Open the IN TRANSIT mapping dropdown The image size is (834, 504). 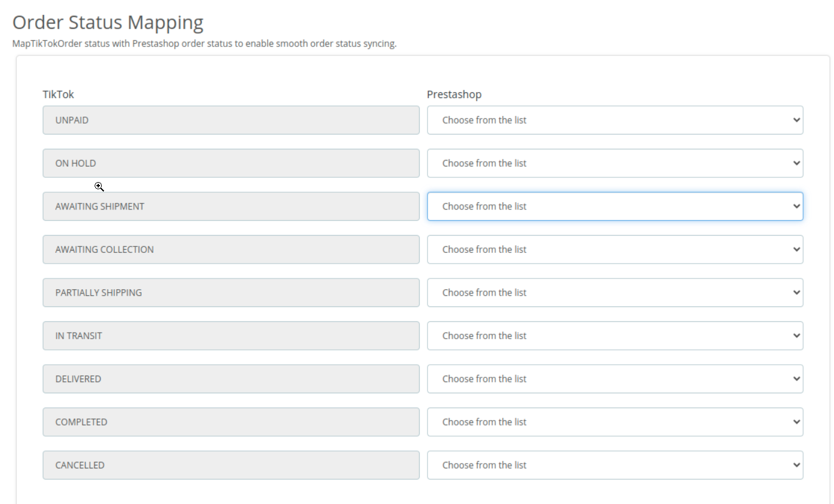coord(615,336)
